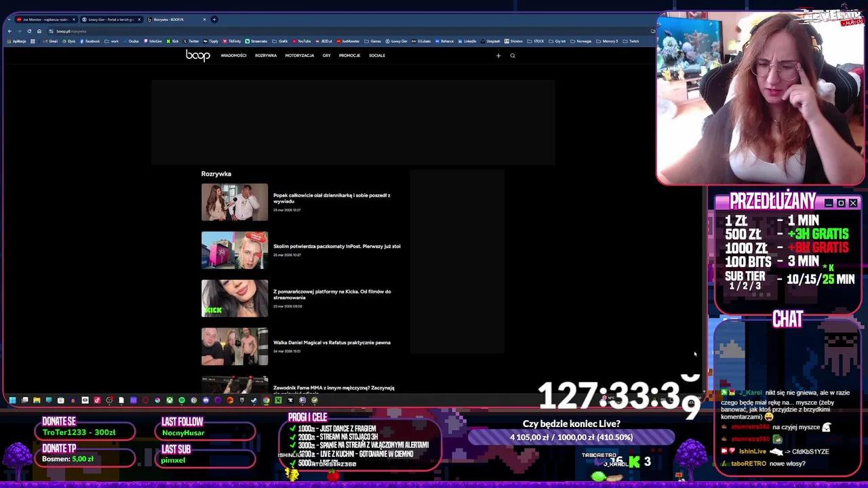The height and width of the screenshot is (488, 868).
Task: Switch to the Łowcy Gier tab
Action: click(111, 19)
